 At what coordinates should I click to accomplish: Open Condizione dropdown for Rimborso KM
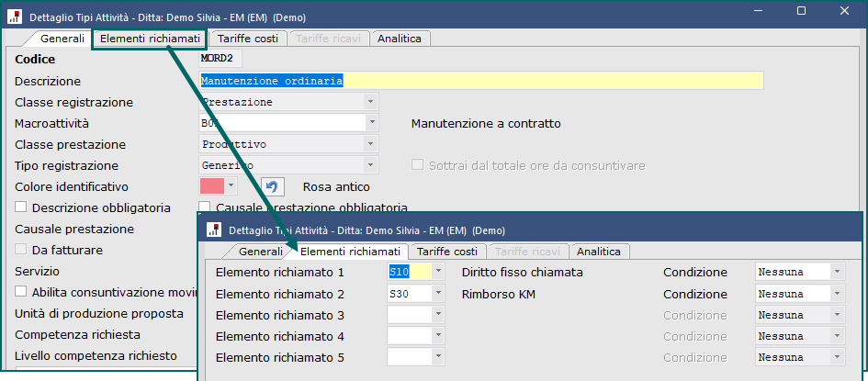836,294
